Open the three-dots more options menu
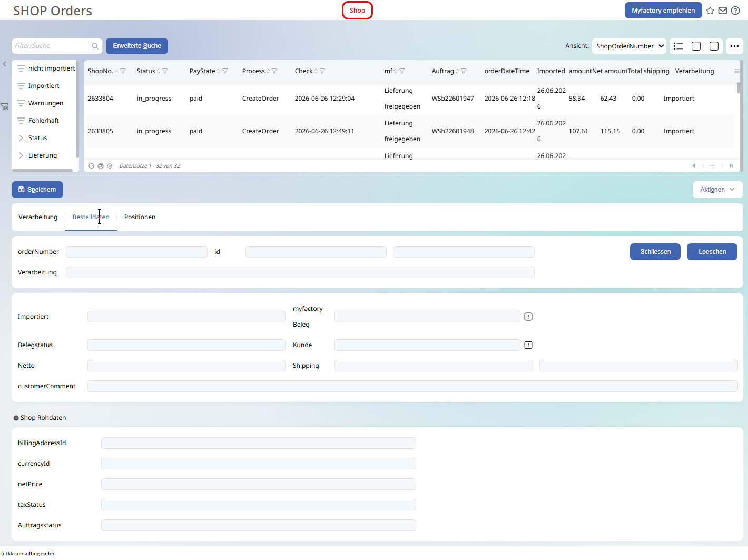 click(734, 46)
